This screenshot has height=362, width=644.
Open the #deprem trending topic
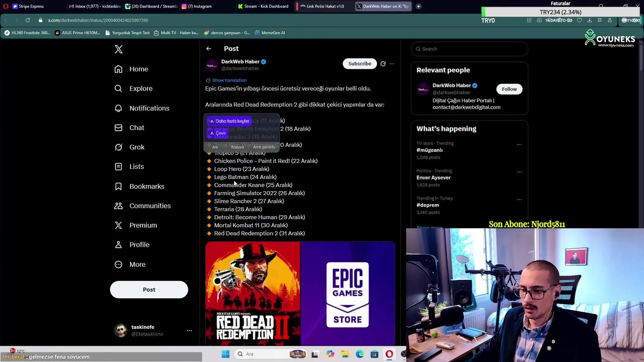pyautogui.click(x=428, y=205)
